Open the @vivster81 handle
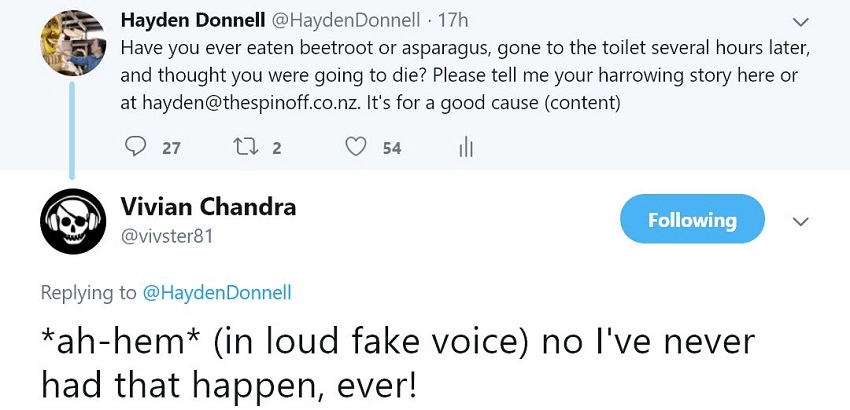The image size is (850, 410). [167, 236]
